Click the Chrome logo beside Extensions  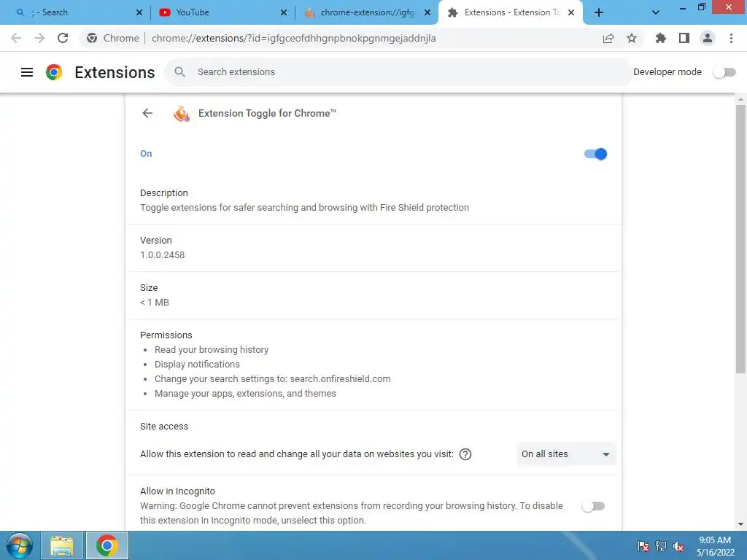point(54,72)
